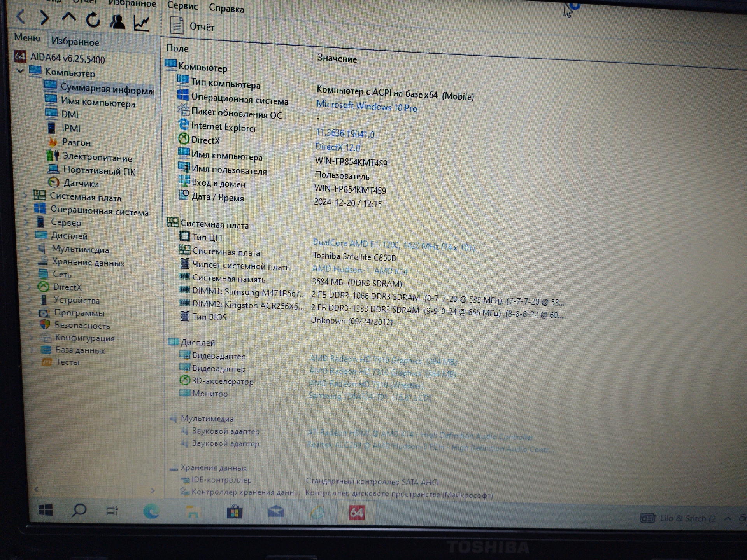Select DIMM2: Kingston ACR256X6 row
Viewport: 747px width, 560px height.
(x=371, y=309)
